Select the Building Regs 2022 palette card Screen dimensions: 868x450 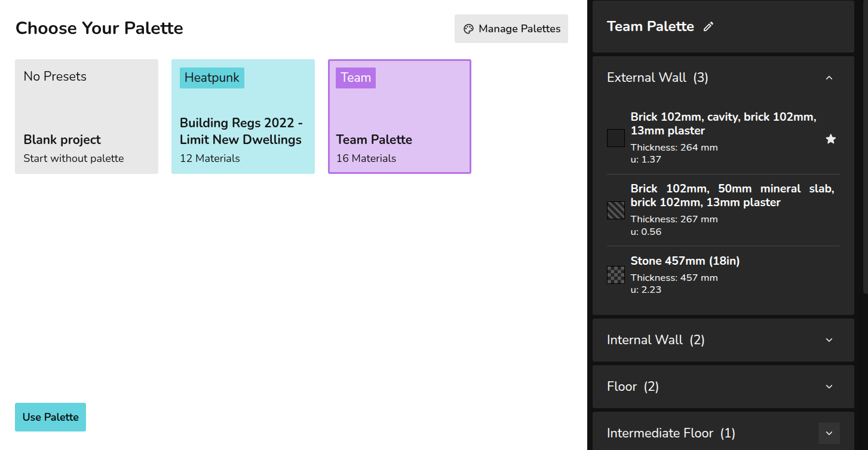coord(243,117)
